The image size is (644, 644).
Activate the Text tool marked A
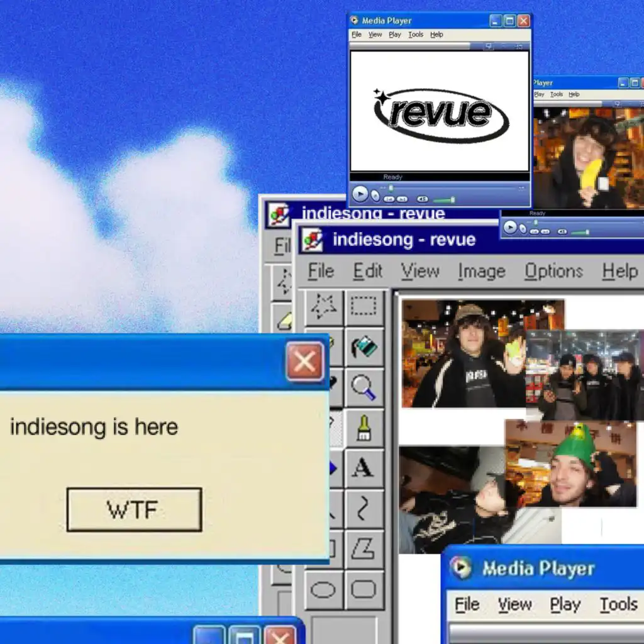(364, 467)
